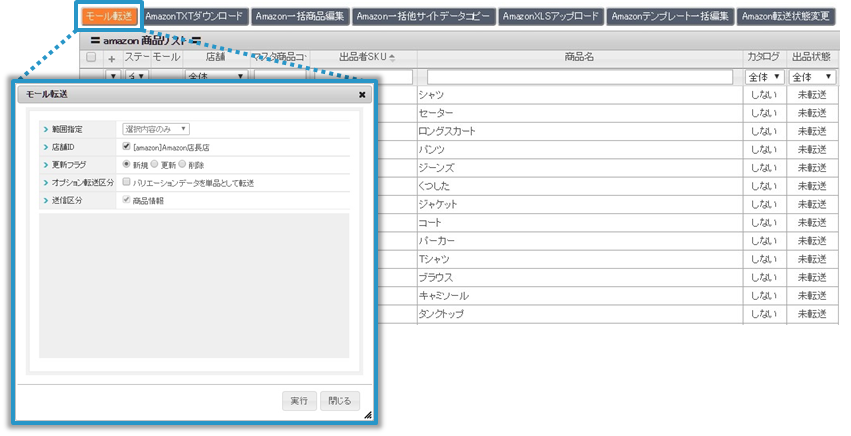This screenshot has width=851, height=436.
Task: Toggle the [amazon]Amazon店長店 checkbox
Action: (126, 146)
